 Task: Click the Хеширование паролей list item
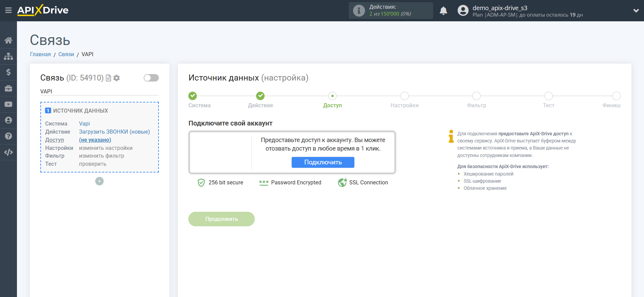489,174
